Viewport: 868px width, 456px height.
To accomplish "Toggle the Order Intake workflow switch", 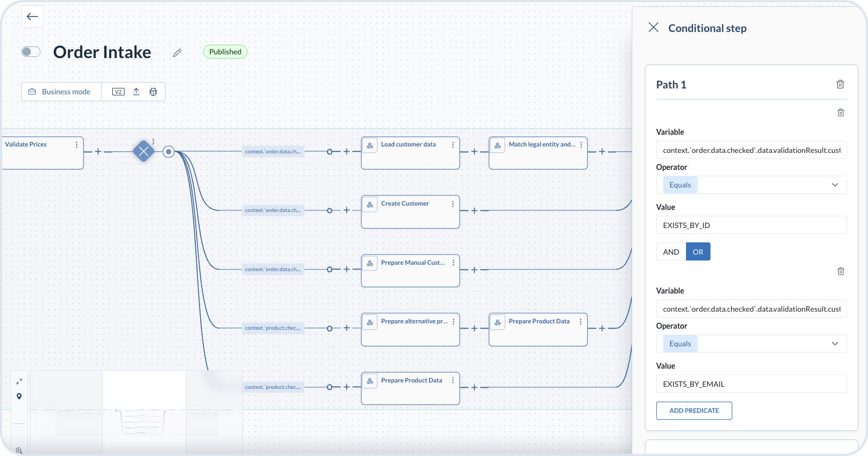I will pos(31,52).
